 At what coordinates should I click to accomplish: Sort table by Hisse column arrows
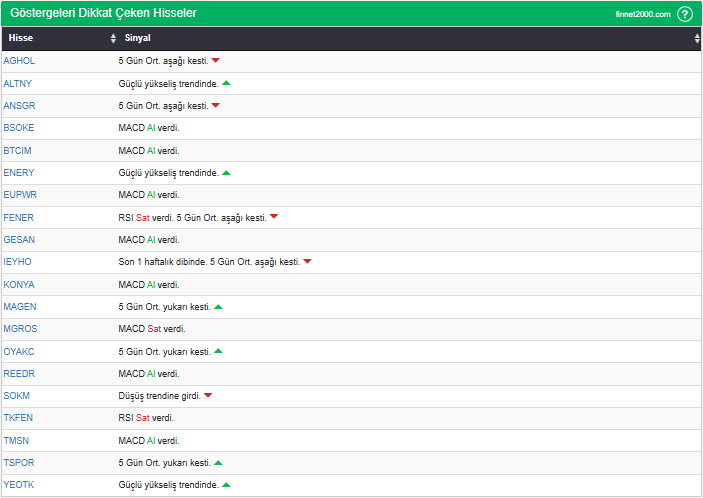(x=113, y=38)
